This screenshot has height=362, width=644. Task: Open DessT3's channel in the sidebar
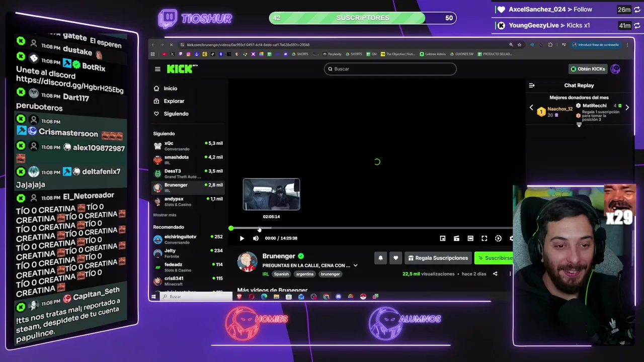tap(188, 173)
